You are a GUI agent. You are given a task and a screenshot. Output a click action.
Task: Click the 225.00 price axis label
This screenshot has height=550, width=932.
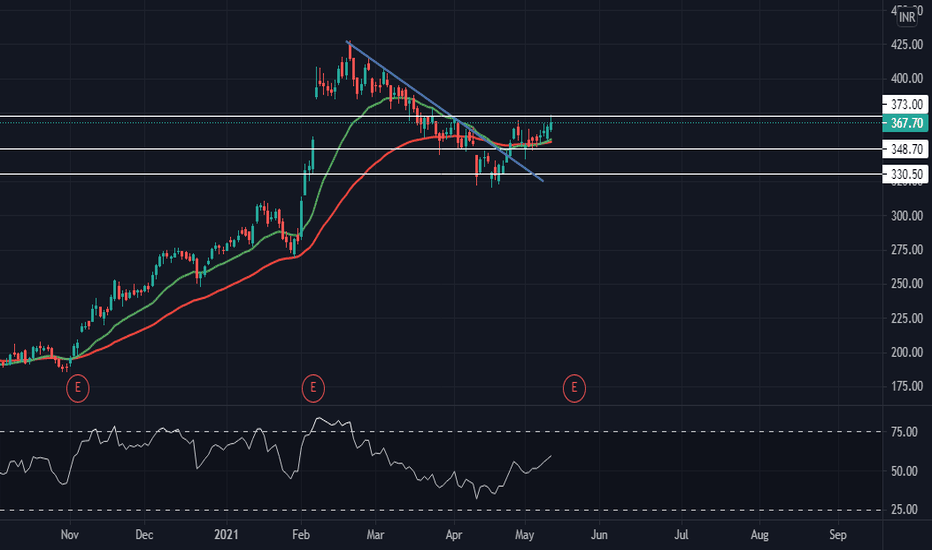[x=906, y=318]
